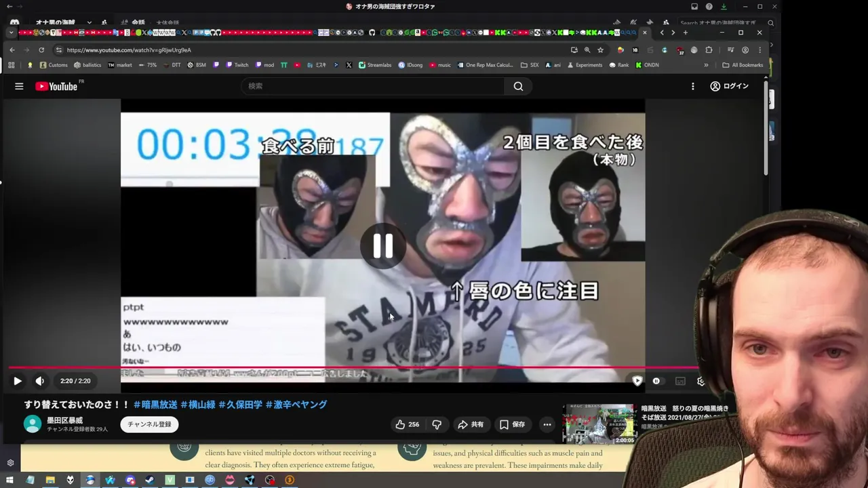This screenshot has height=488, width=868.
Task: Like the video with thumbs-up 256
Action: tap(407, 424)
